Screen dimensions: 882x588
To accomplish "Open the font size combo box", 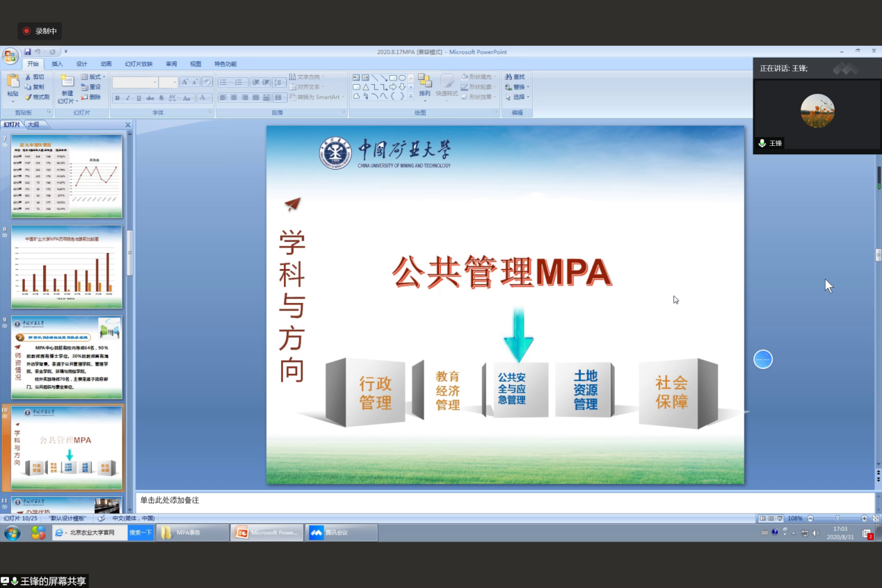I will click(168, 82).
